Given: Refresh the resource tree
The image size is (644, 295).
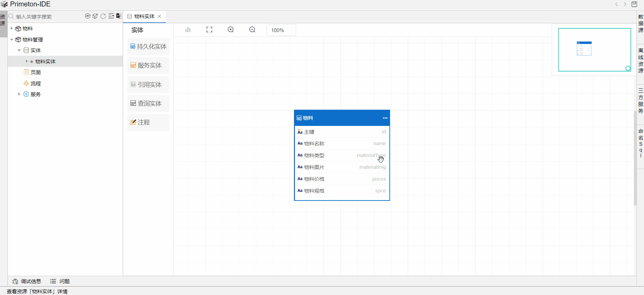Looking at the screenshot, I should pyautogui.click(x=103, y=16).
